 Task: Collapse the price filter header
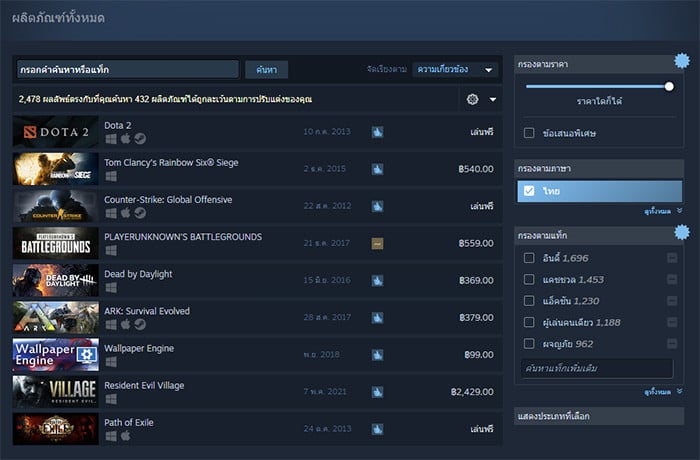pyautogui.click(x=599, y=64)
